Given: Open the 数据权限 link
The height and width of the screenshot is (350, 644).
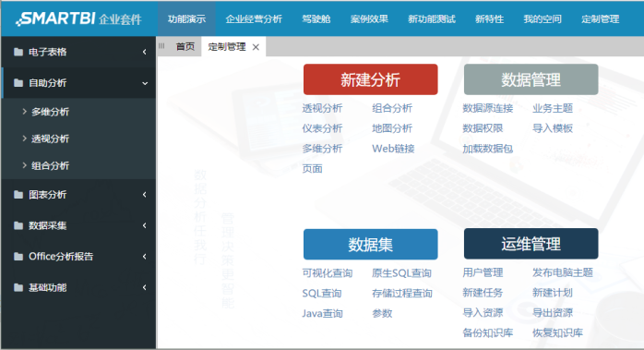Looking at the screenshot, I should [483, 128].
